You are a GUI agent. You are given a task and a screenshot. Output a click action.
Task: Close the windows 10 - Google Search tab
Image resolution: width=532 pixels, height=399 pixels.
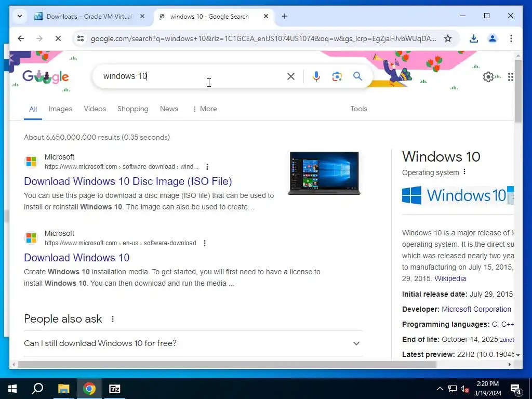266,16
